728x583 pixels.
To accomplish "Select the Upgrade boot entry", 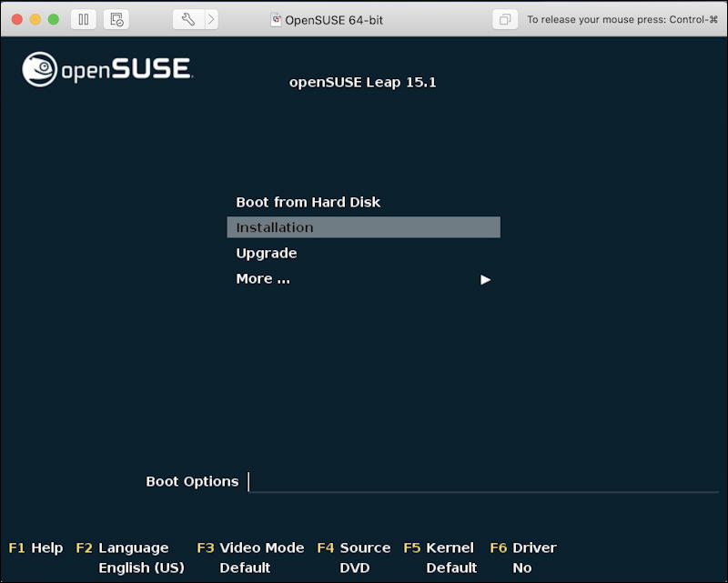I will tap(363, 253).
